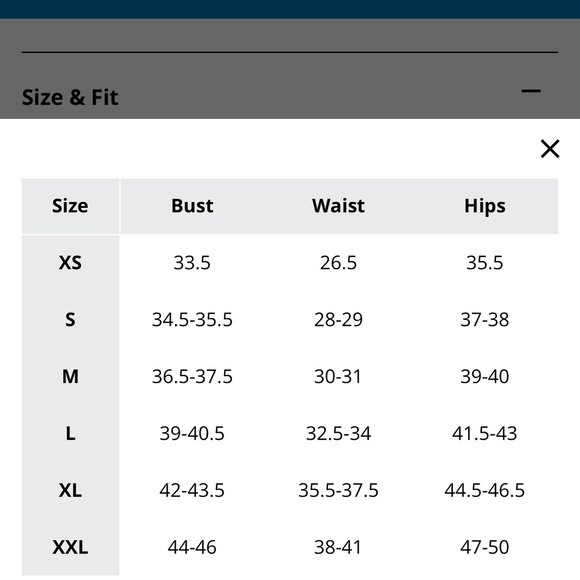Click the XS bust value 33.5
580x580 pixels.
pos(192,263)
